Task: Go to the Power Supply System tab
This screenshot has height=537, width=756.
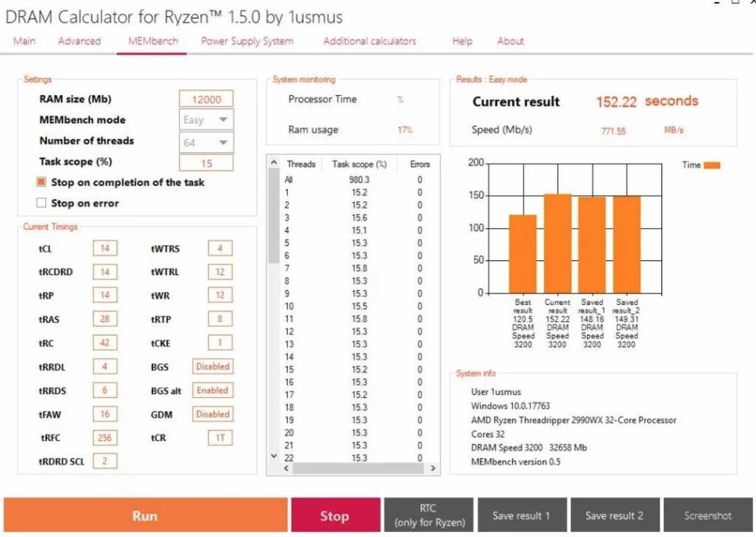Action: [247, 41]
